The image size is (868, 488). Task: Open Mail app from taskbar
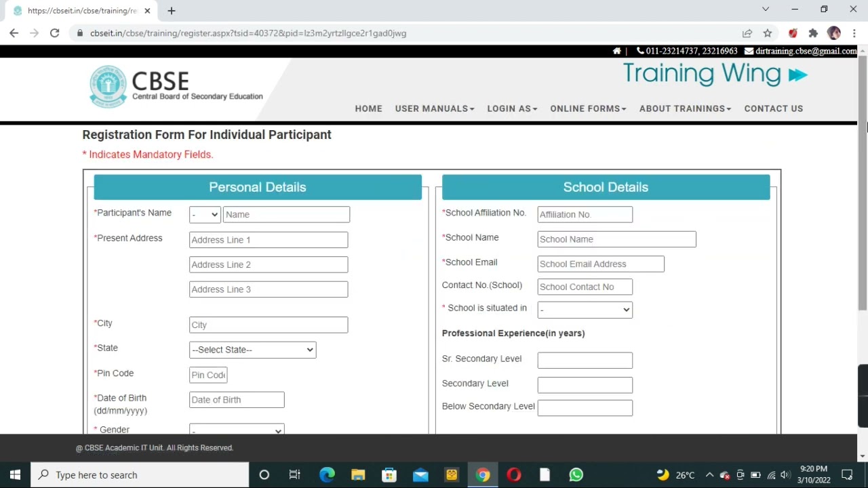pyautogui.click(x=420, y=474)
